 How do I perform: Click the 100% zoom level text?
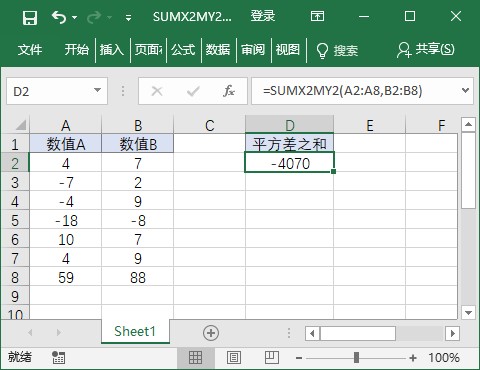pyautogui.click(x=444, y=358)
